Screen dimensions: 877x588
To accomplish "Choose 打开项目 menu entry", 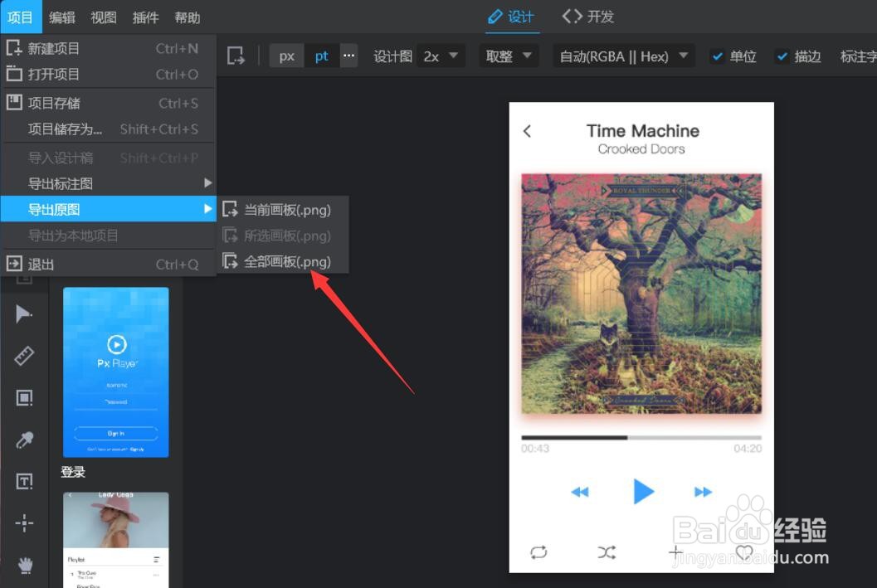I will 109,75.
